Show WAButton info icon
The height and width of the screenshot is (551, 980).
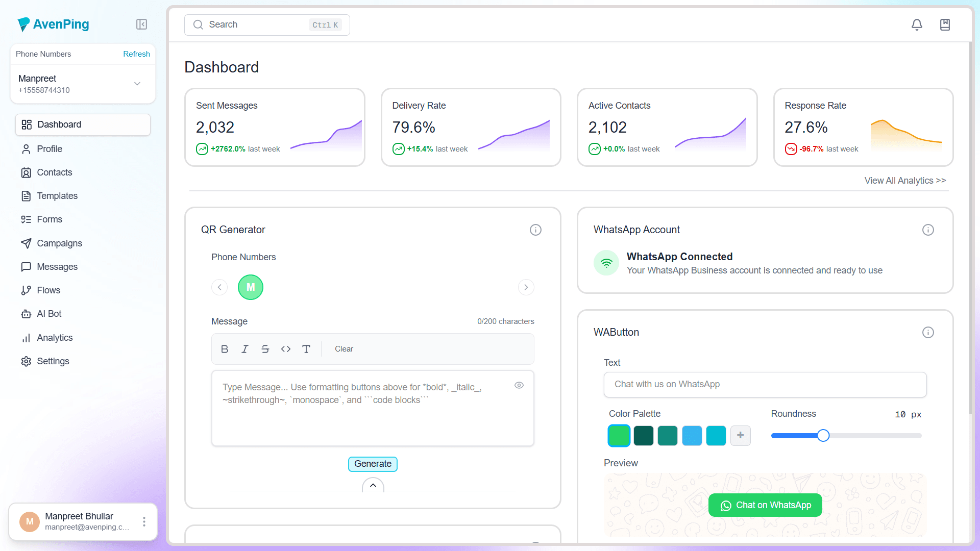(x=928, y=333)
